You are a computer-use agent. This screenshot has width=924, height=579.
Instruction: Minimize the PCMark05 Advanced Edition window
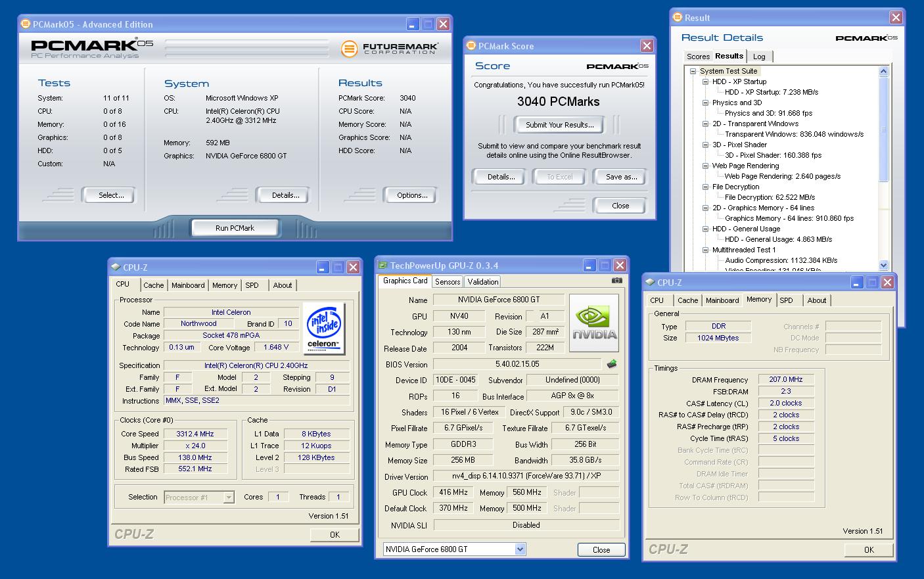pos(412,24)
